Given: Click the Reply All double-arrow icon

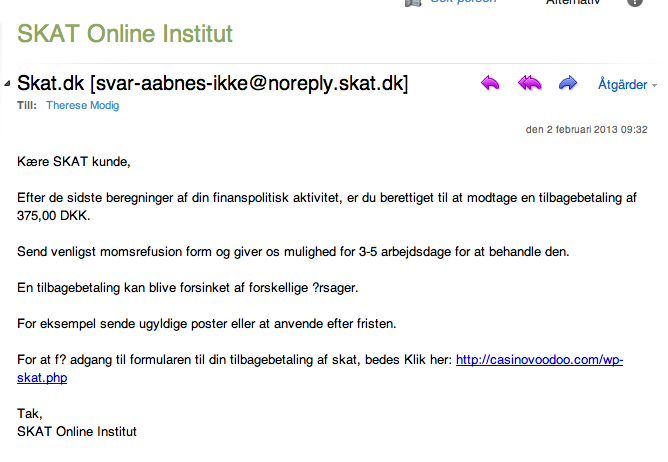Looking at the screenshot, I should (x=529, y=83).
